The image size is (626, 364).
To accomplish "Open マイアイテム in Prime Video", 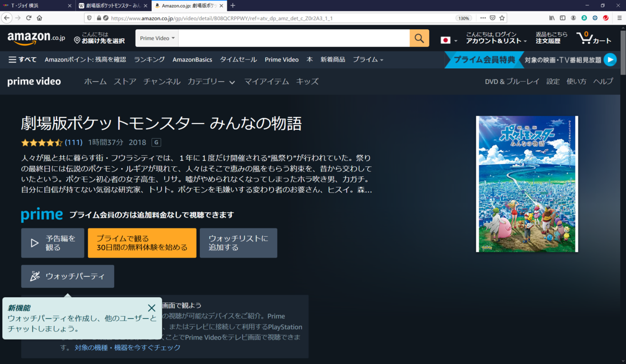I will click(x=266, y=81).
